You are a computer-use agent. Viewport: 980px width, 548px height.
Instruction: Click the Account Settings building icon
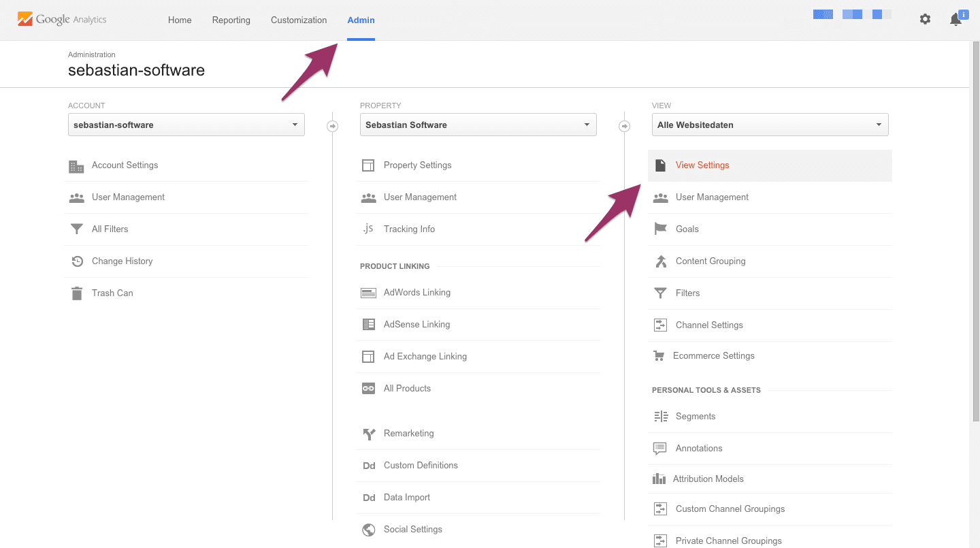[76, 166]
